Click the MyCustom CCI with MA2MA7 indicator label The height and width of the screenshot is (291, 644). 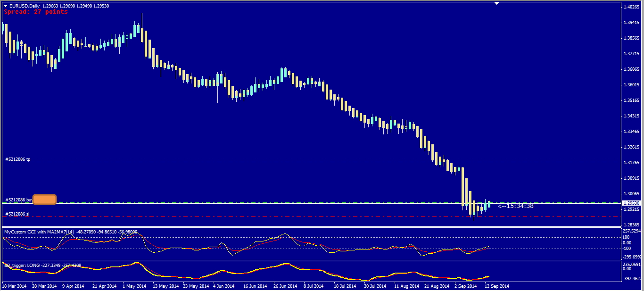pos(39,232)
